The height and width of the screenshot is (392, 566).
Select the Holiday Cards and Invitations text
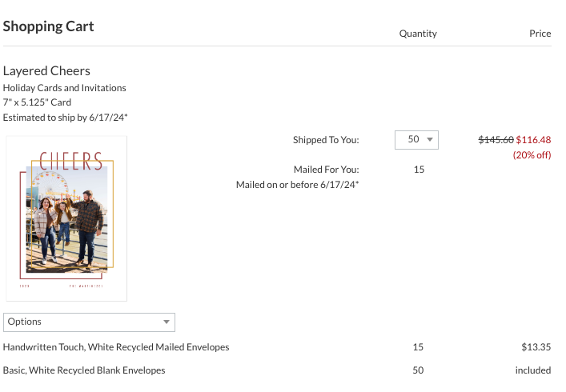tap(65, 88)
